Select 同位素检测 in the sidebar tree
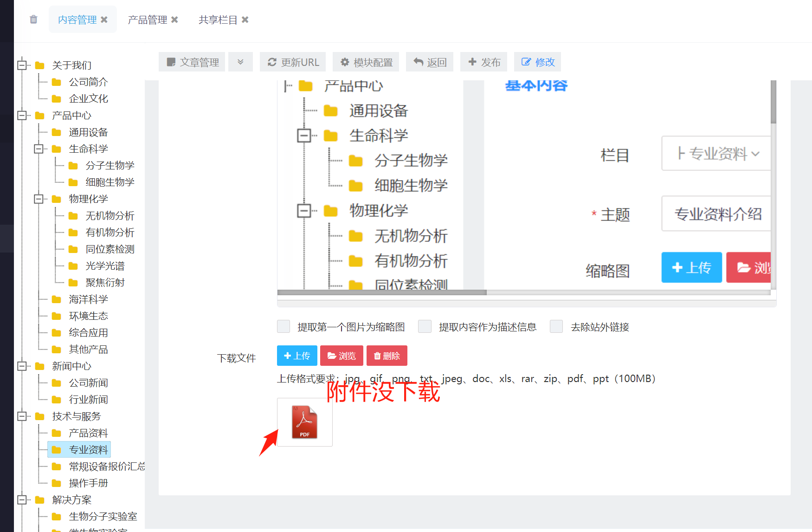Viewport: 812px width, 532px height. (110, 249)
